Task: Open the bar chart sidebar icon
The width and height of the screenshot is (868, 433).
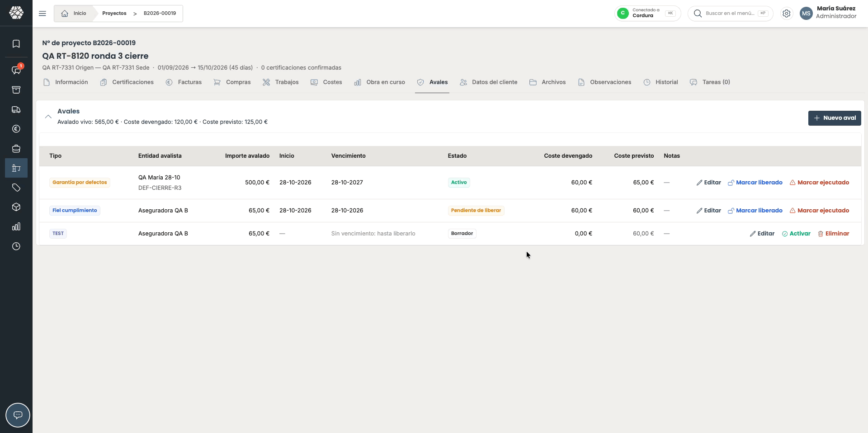Action: [x=16, y=226]
